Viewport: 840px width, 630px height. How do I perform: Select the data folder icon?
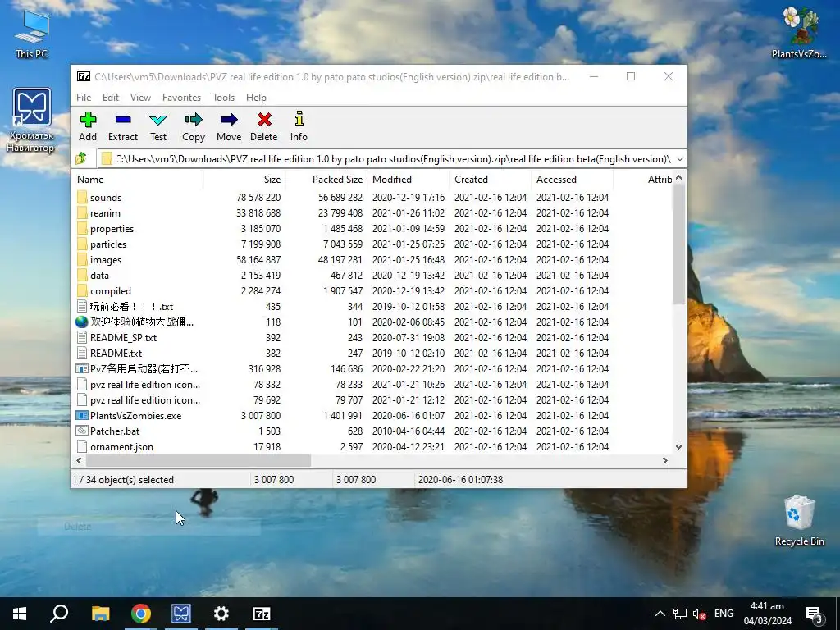point(82,275)
